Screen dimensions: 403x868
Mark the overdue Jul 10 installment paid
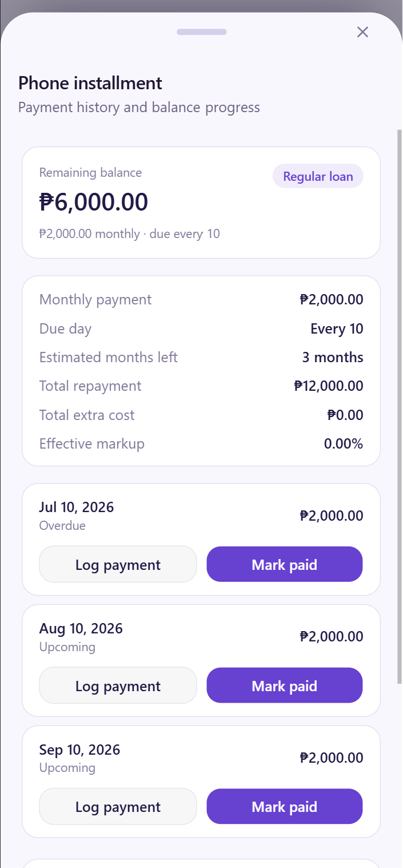(285, 565)
